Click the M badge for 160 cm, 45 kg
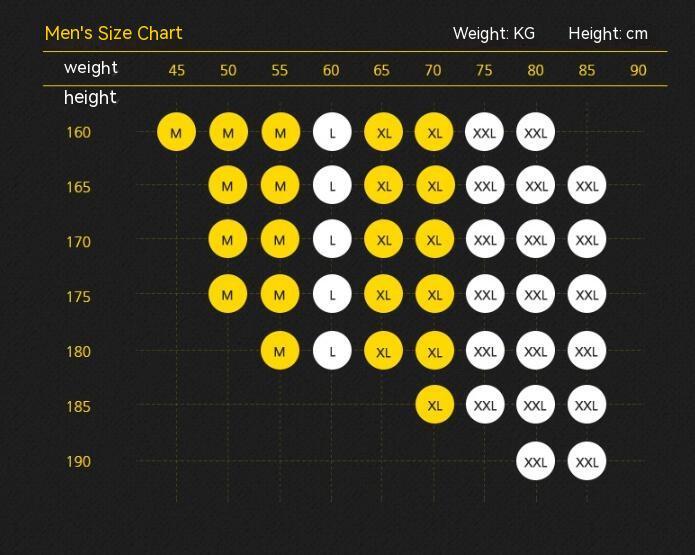695x555 pixels. 176,132
